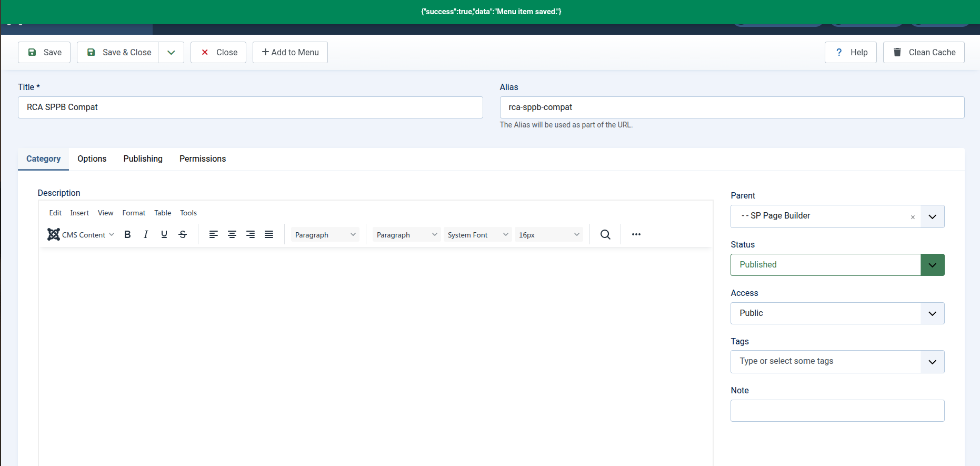The image size is (980, 466).
Task: Open find and replace search icon
Action: tap(605, 234)
